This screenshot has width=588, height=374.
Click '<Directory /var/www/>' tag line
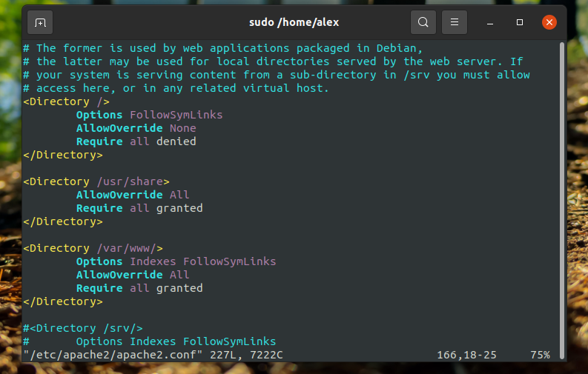tap(93, 248)
